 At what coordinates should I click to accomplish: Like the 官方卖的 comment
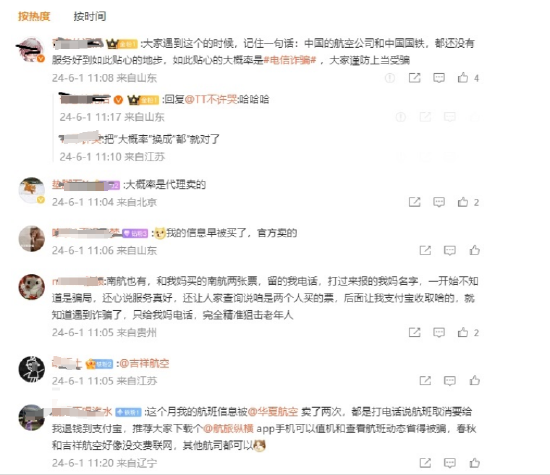point(475,250)
